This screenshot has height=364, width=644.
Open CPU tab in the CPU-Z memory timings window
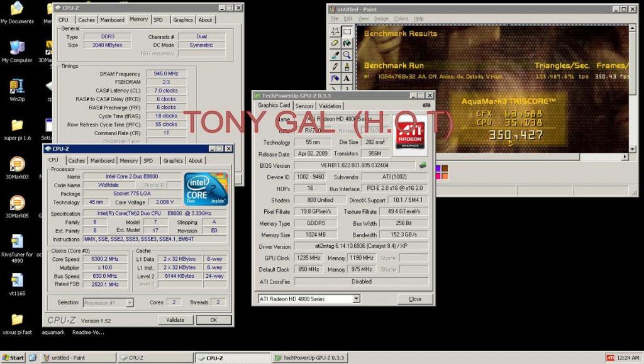click(64, 19)
